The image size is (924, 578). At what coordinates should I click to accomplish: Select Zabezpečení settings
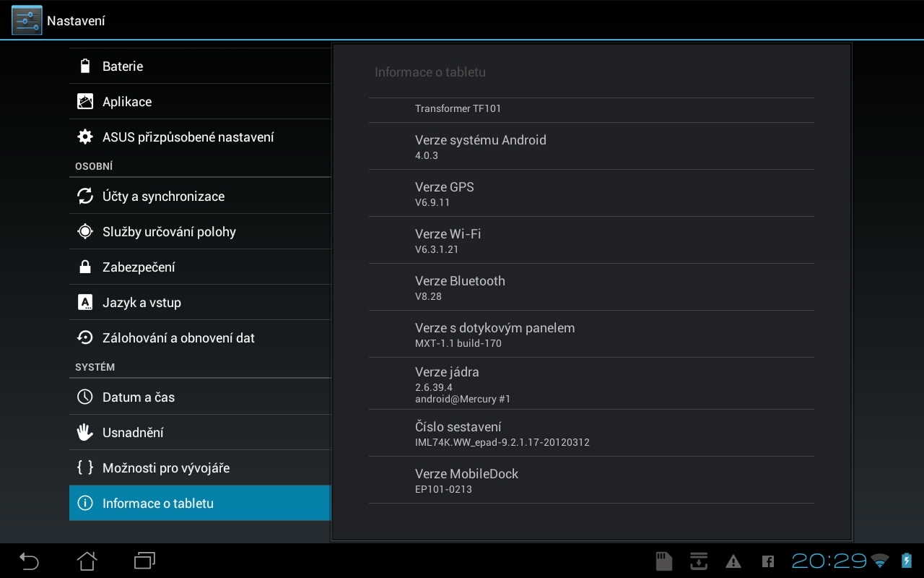[200, 267]
